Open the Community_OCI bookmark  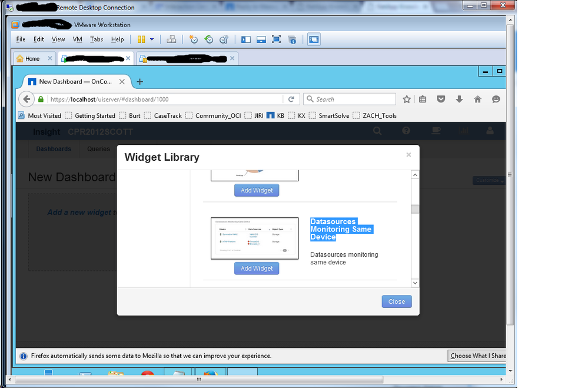click(x=214, y=115)
